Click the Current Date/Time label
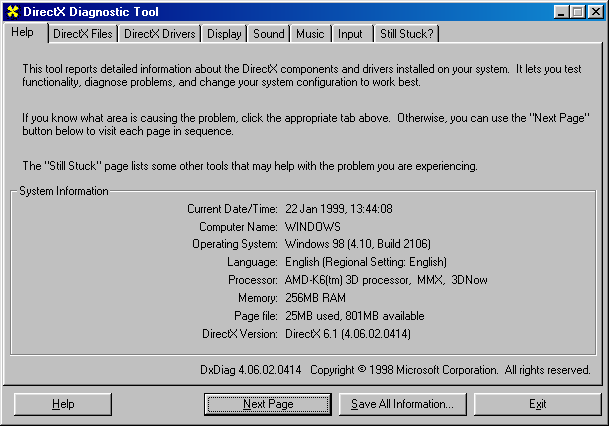The width and height of the screenshot is (609, 426). pos(232,209)
